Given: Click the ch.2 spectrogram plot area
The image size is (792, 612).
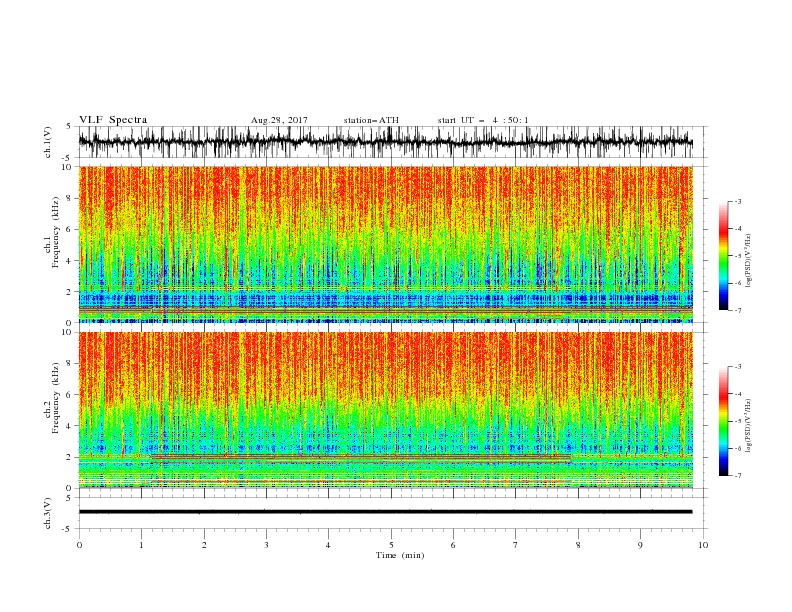Looking at the screenshot, I should tap(385, 410).
